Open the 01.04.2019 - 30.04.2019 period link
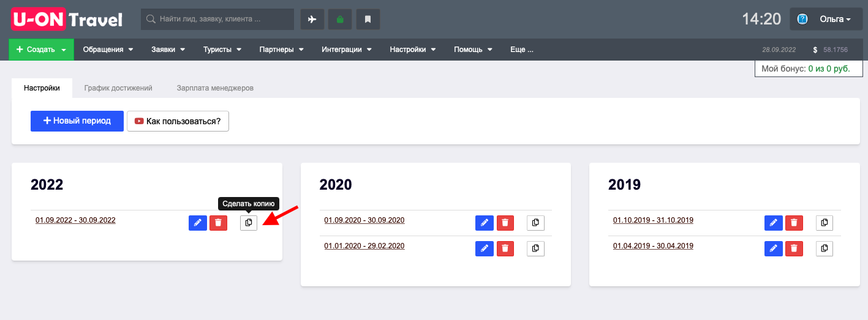 coord(653,246)
